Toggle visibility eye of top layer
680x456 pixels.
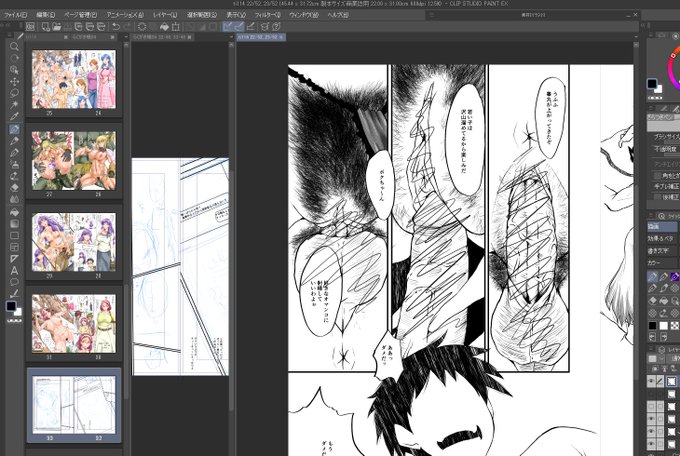pos(651,381)
